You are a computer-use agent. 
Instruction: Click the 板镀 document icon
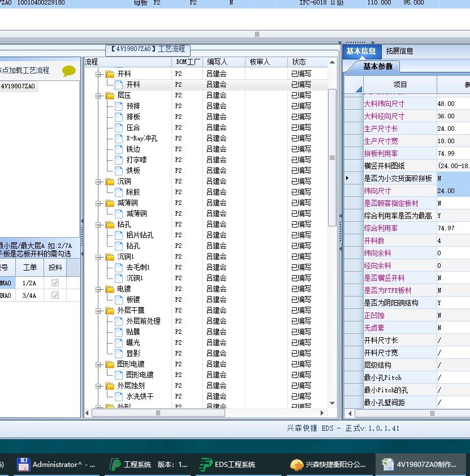[119, 299]
